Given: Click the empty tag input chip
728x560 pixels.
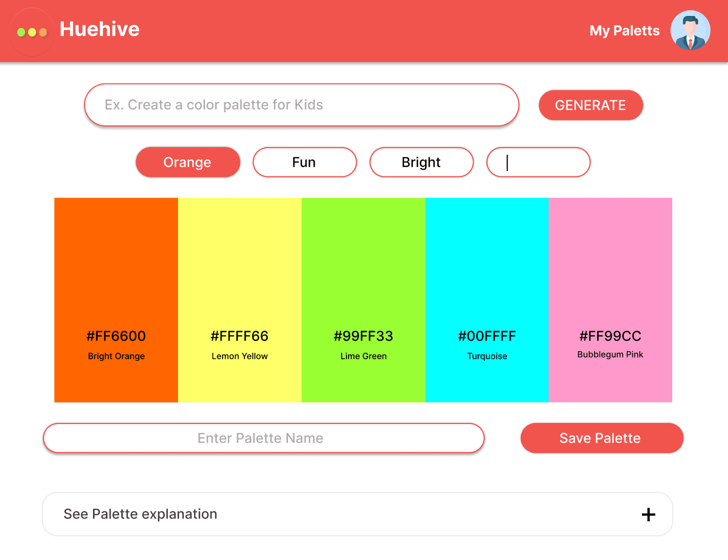Looking at the screenshot, I should (x=538, y=162).
